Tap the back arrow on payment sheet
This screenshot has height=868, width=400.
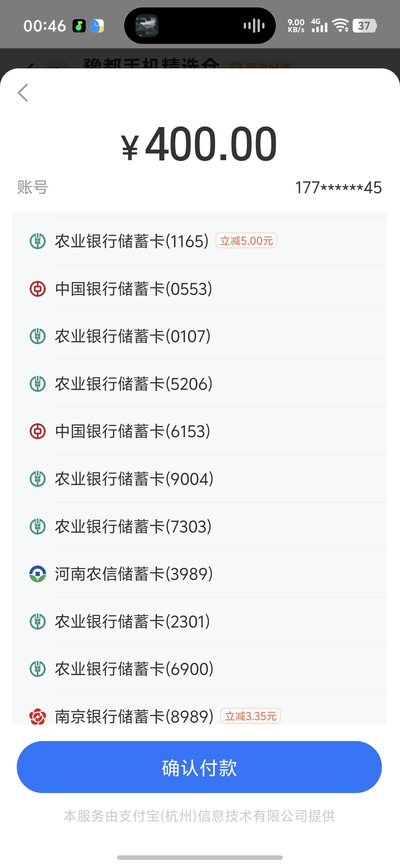coord(23,93)
